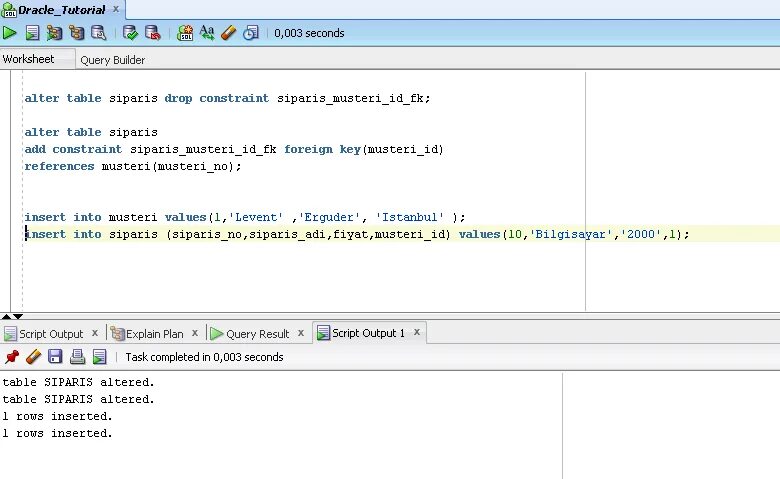The image size is (780, 479).
Task: Close the Query Result tab
Action: pyautogui.click(x=300, y=333)
